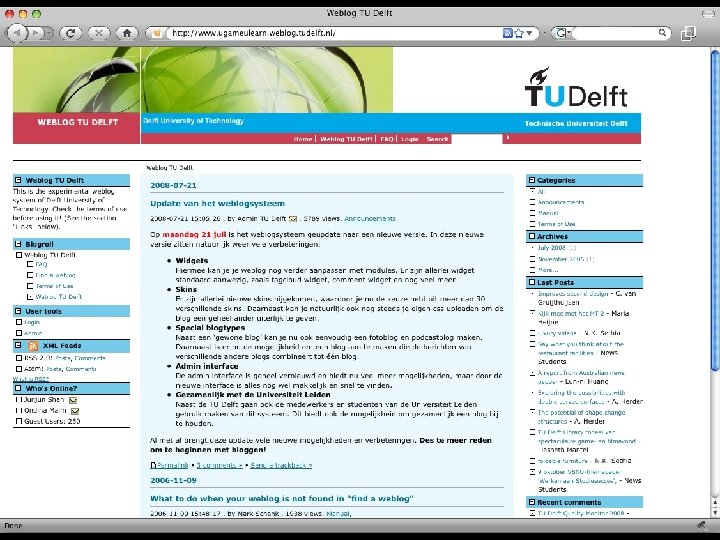The height and width of the screenshot is (540, 720).
Task: Click the magnifier icon in browser search box
Action: (x=662, y=33)
